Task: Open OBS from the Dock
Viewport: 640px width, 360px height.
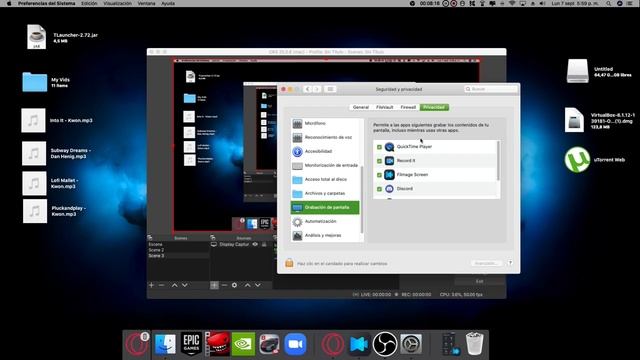Action: tap(384, 344)
